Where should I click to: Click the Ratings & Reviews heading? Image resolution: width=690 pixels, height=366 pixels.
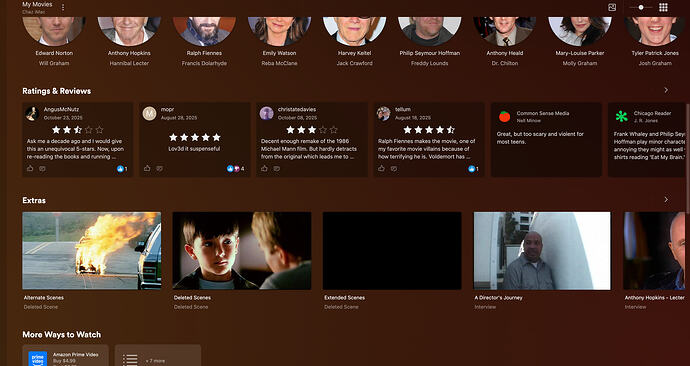pyautogui.click(x=57, y=91)
